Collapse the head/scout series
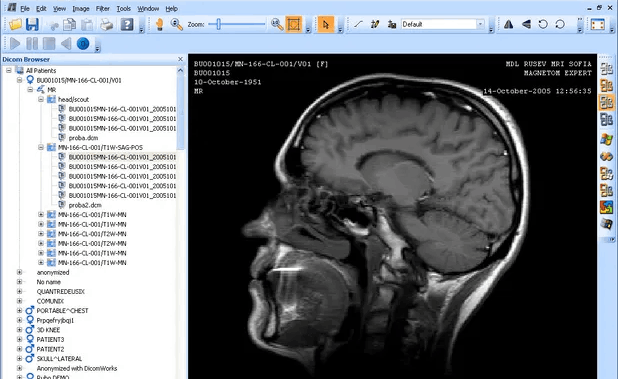The width and height of the screenshot is (618, 379). click(x=41, y=99)
